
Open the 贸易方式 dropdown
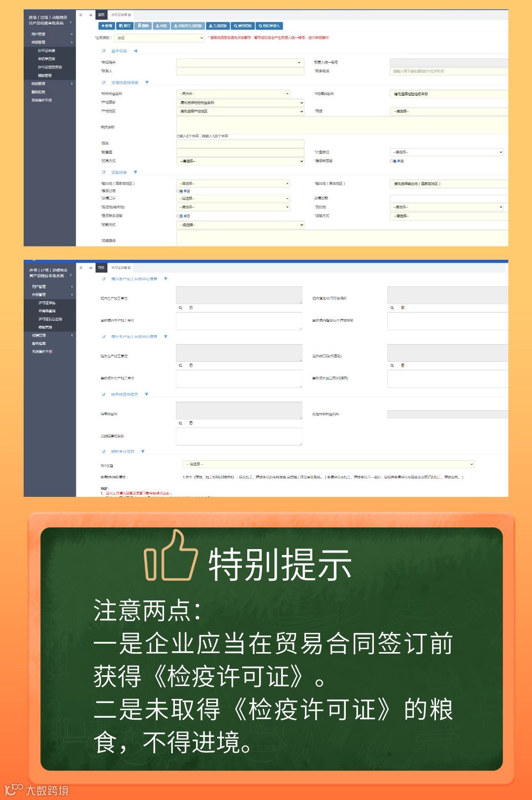[x=240, y=161]
